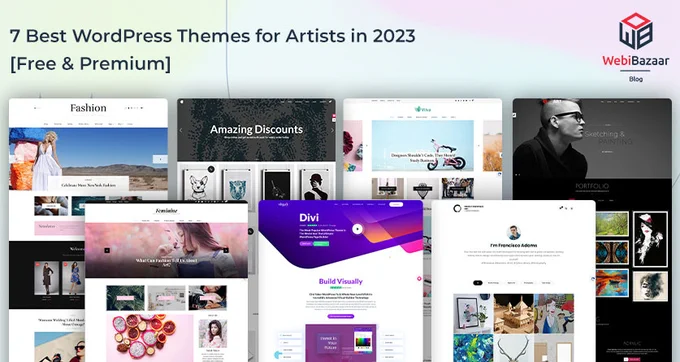Open the blue tiger print thumbnail
The height and width of the screenshot is (362, 680).
click(x=237, y=184)
